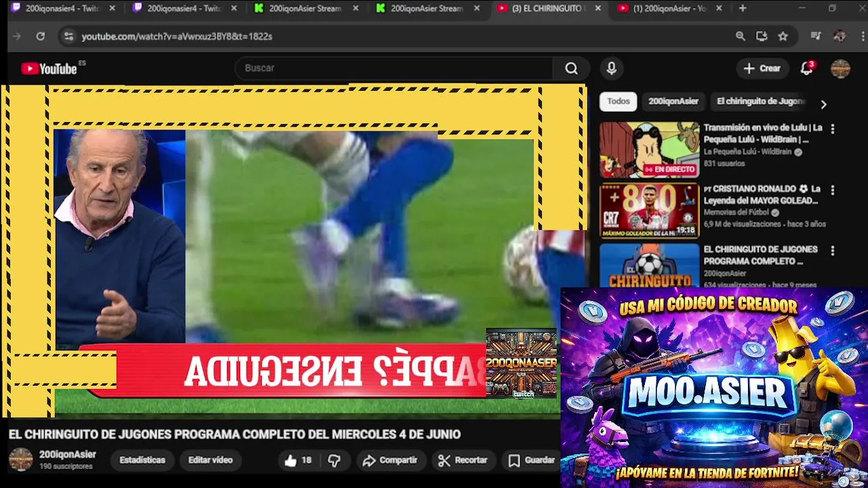The width and height of the screenshot is (868, 488).
Task: Switch to first 200iqonasier4 Twitch tab
Action: point(63,8)
